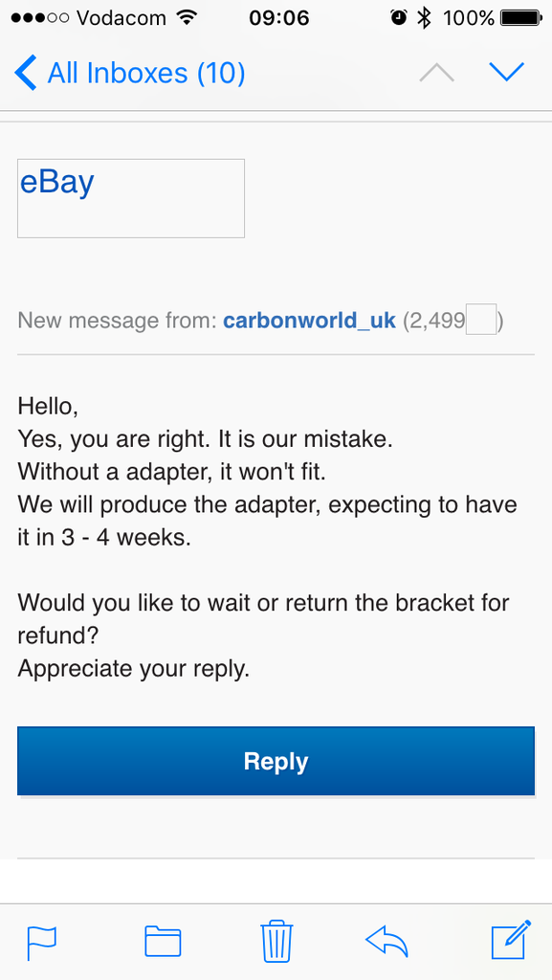Screen dimensions: 552x980
Task: Compose a new message with pencil icon
Action: click(x=512, y=940)
